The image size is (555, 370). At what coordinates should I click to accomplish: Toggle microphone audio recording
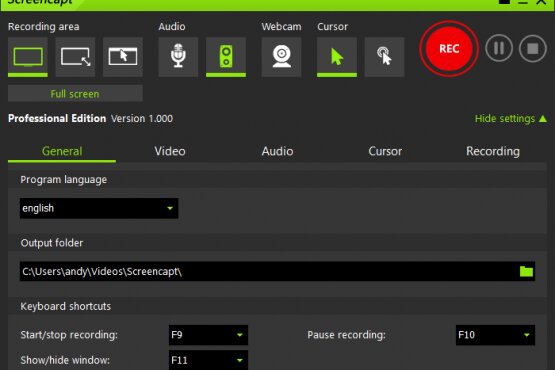pyautogui.click(x=178, y=57)
